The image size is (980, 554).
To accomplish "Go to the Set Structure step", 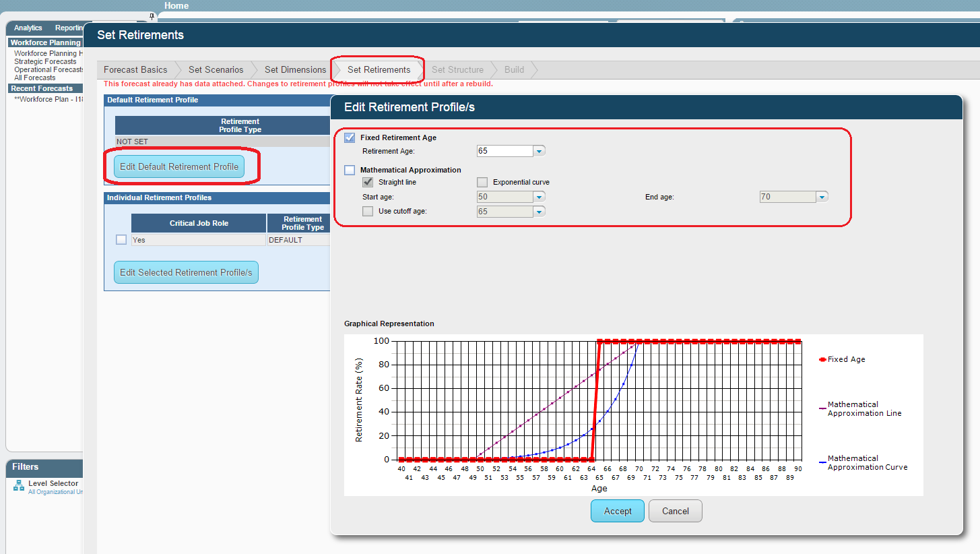I will 457,69.
